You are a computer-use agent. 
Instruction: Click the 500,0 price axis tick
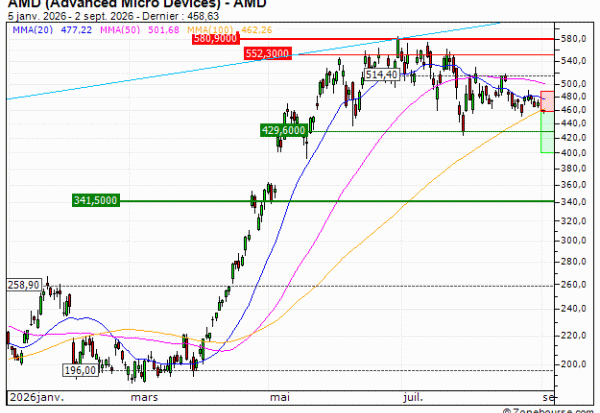pyautogui.click(x=573, y=84)
